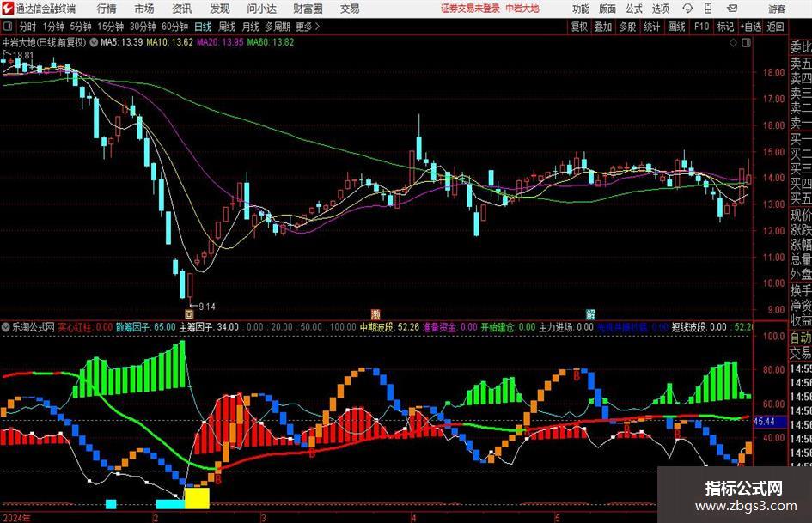Viewport: 812px width, 523px height.
Task: Click 证券交易未登录 login link
Action: (470, 9)
